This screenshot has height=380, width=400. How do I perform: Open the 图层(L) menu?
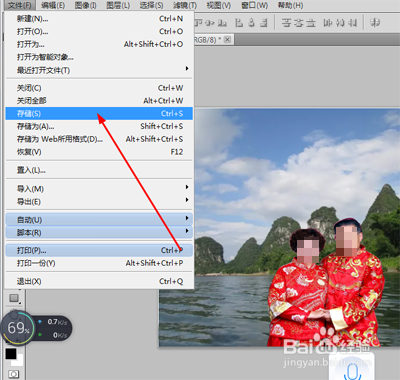[118, 5]
